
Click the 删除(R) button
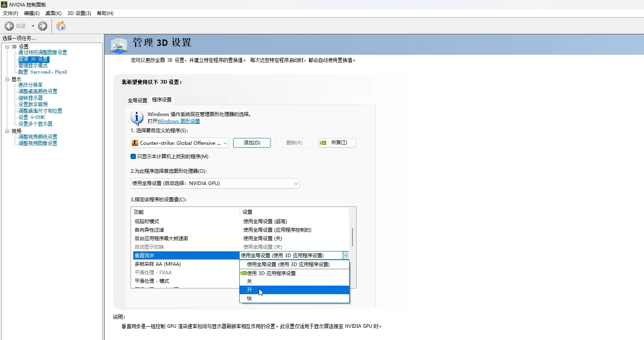tap(294, 143)
